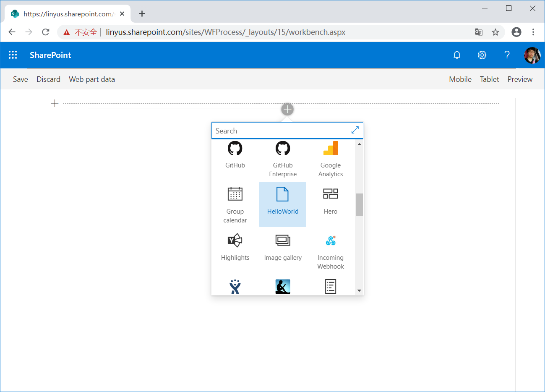
Task: Switch to Tablet view
Action: 490,79
